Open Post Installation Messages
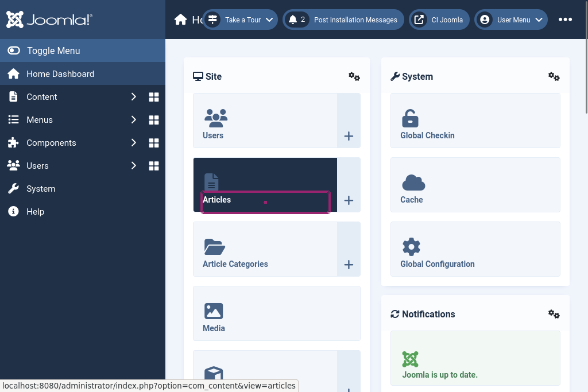 coord(343,20)
